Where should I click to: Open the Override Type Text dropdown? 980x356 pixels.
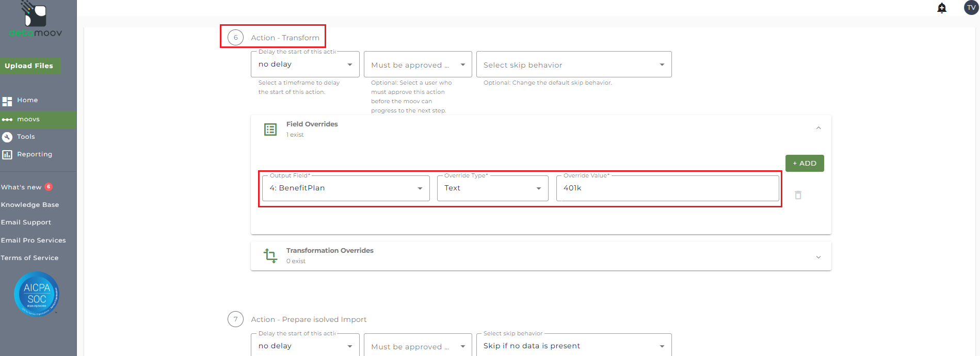(x=492, y=188)
